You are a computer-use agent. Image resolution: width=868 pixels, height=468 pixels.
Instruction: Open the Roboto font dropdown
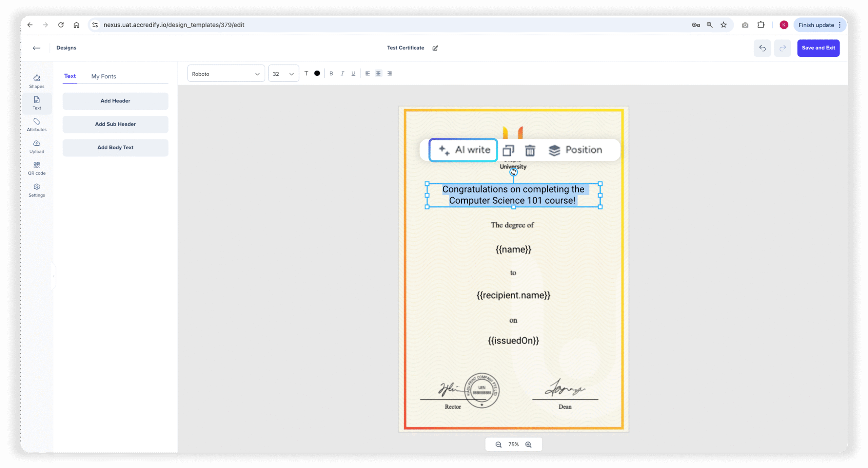point(226,74)
